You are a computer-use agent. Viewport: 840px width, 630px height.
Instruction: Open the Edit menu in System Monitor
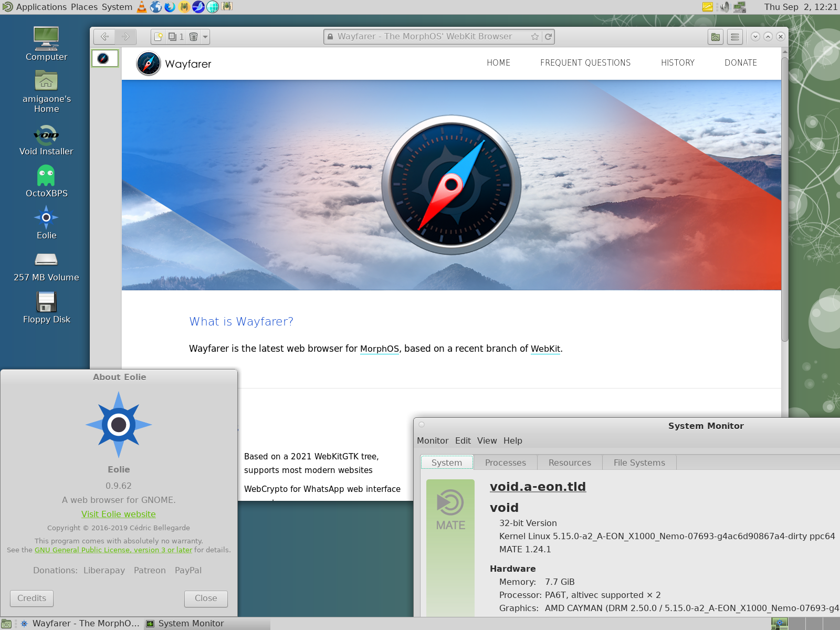click(x=463, y=441)
